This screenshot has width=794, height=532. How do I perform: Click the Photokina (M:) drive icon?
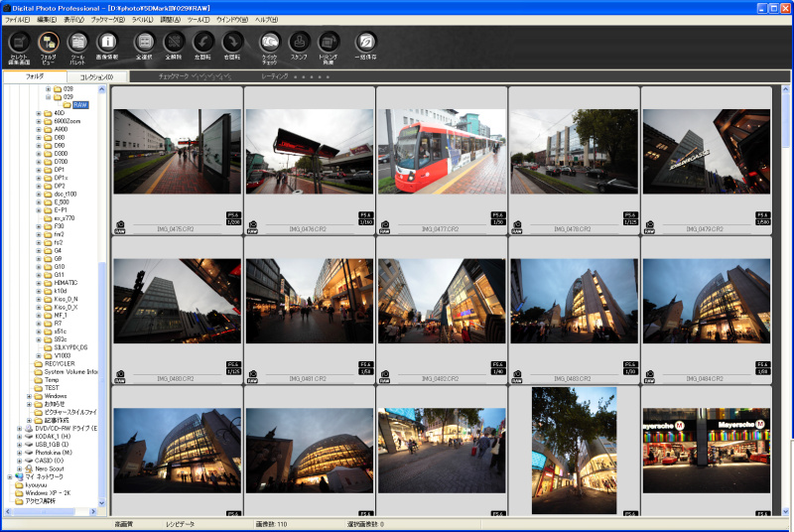(29, 453)
